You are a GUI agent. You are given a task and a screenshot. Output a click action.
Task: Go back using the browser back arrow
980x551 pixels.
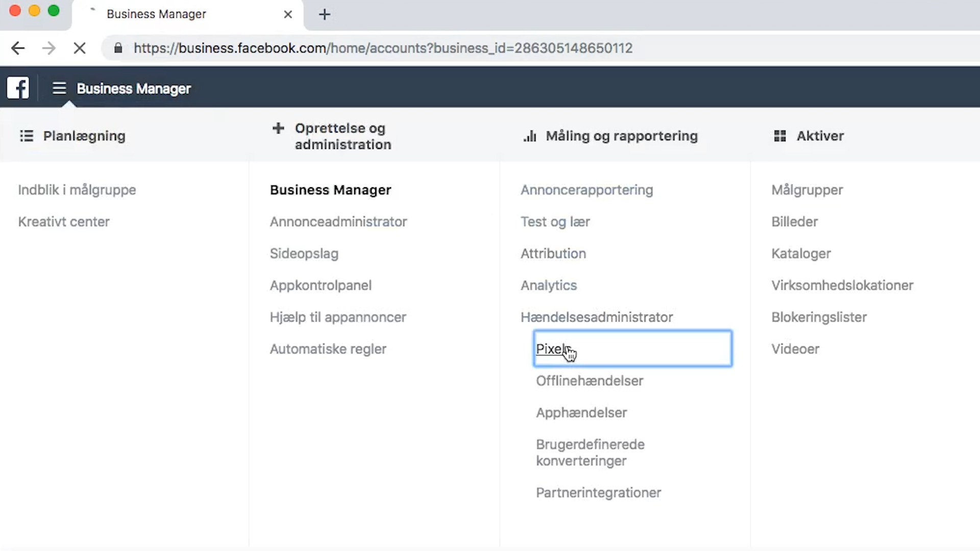click(x=18, y=48)
